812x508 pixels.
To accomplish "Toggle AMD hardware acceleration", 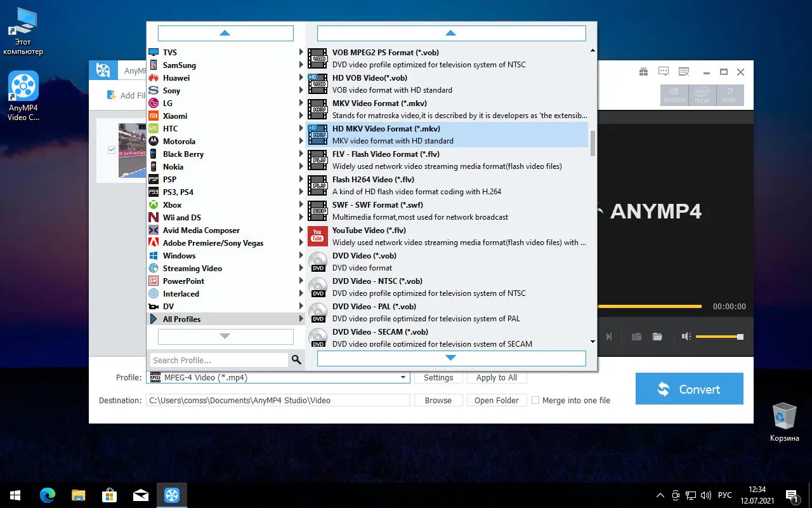I will (730, 95).
